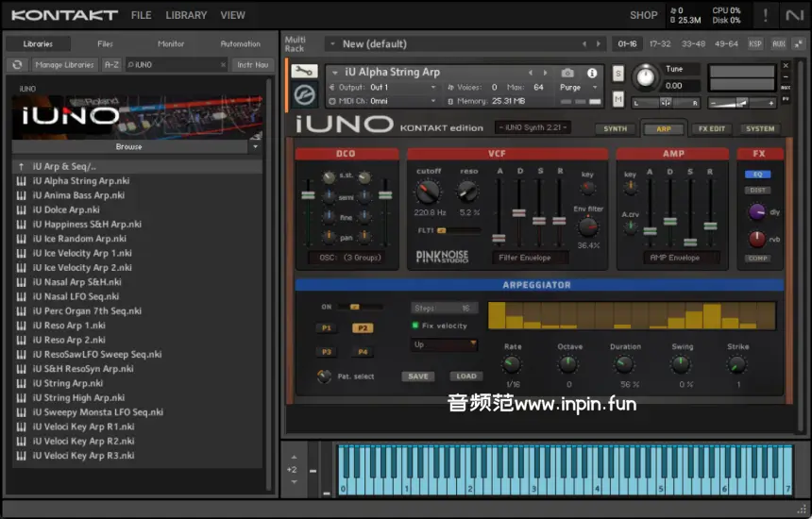
Task: Click the VCF cutoff knob
Action: [x=427, y=192]
